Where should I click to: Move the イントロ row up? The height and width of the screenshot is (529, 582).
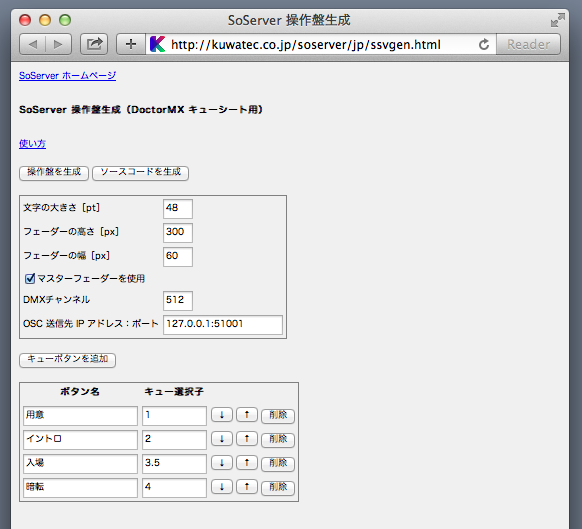click(x=247, y=439)
